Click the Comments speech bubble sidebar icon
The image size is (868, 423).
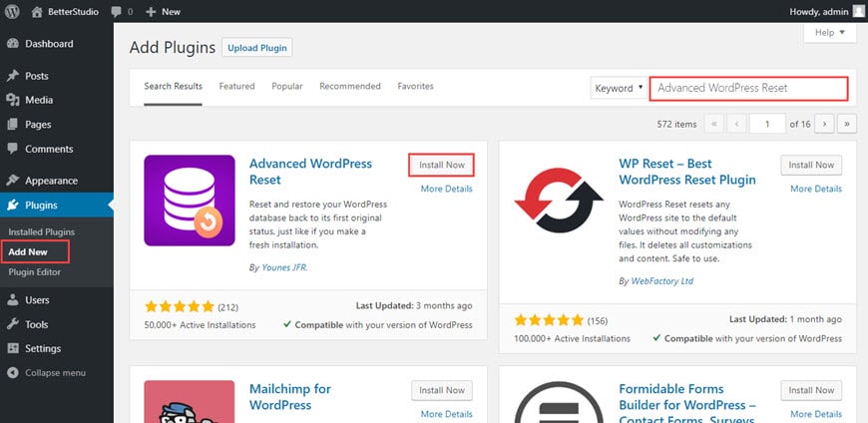(x=13, y=149)
